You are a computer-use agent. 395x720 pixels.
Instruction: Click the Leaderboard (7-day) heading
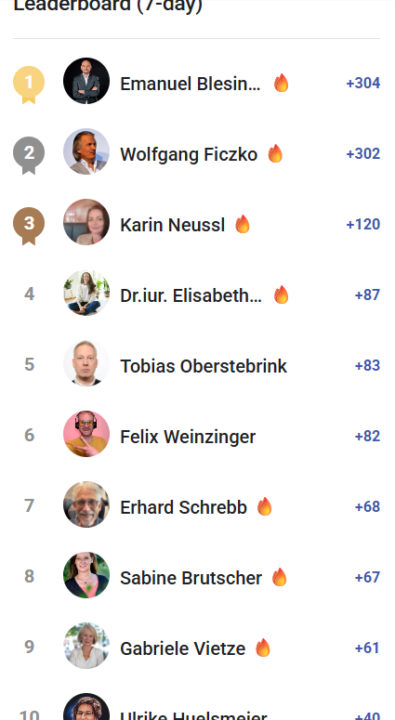(108, 6)
